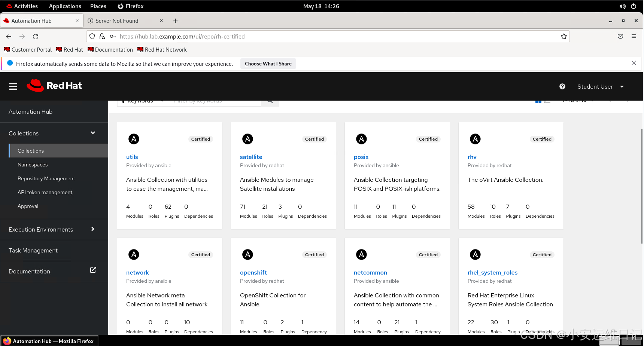Click the Ansible logo on rhv card
The width and height of the screenshot is (644, 346).
click(475, 139)
